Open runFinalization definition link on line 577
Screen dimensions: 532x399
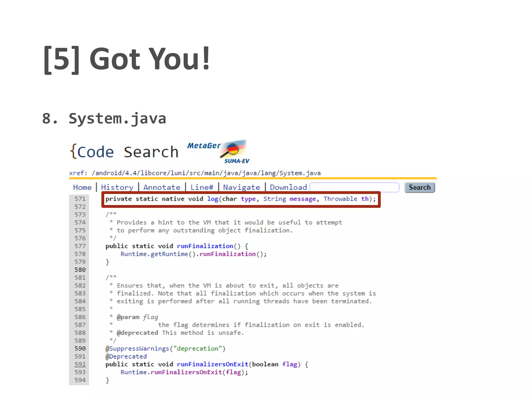[x=205, y=246]
